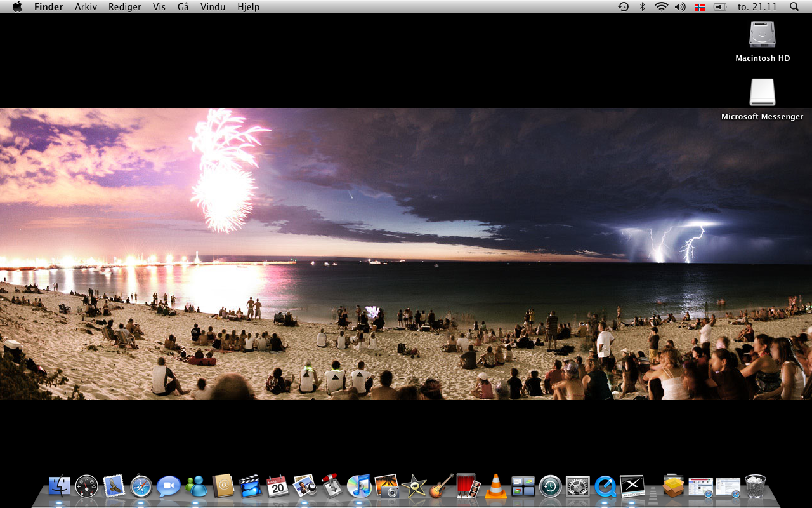This screenshot has width=812, height=508.
Task: Open Photo Booth from the Dock
Action: tap(469, 486)
